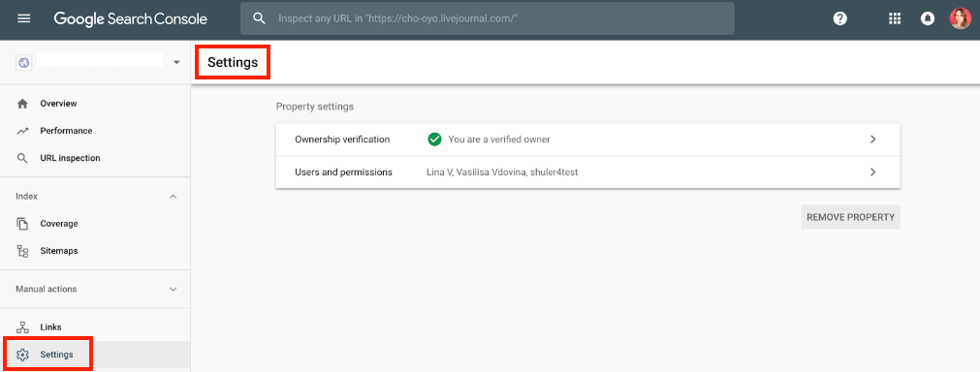Go to Overview in sidebar
This screenshot has height=372, width=980.
point(95,104)
